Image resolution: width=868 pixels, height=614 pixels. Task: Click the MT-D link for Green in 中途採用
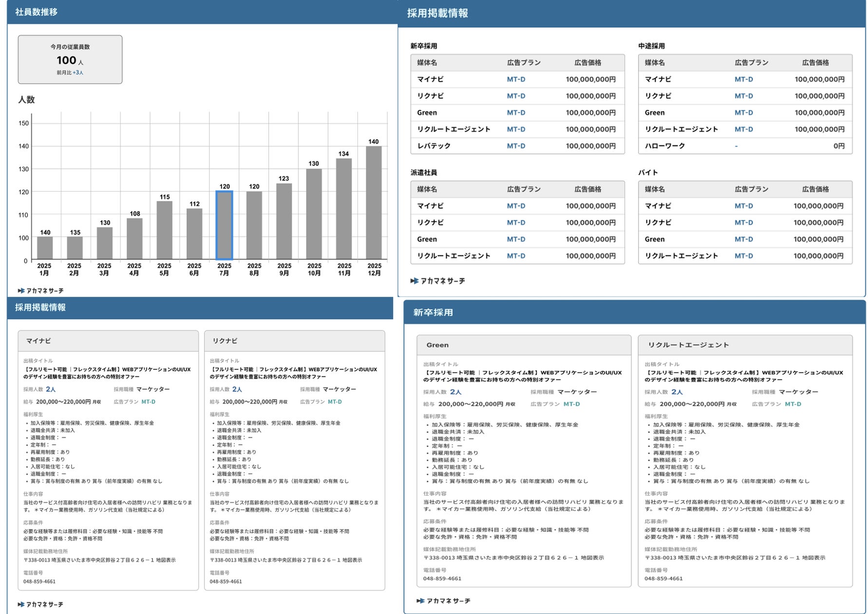pos(744,113)
